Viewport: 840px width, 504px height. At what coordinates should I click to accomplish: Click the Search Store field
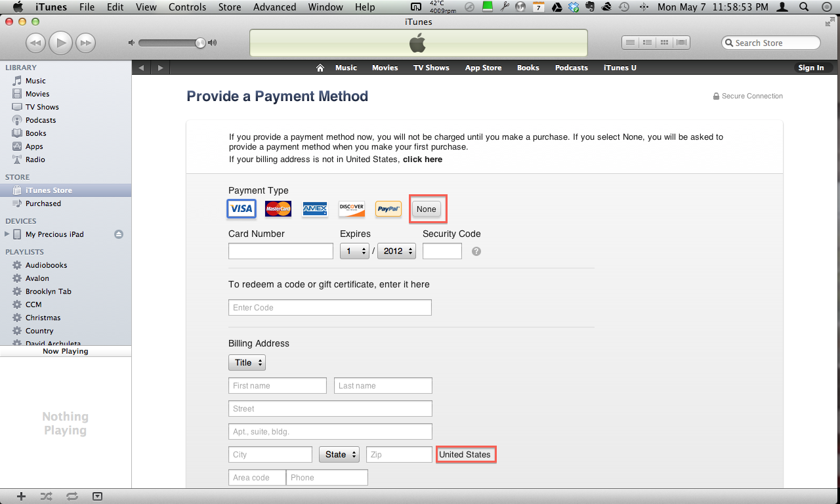[x=771, y=43]
